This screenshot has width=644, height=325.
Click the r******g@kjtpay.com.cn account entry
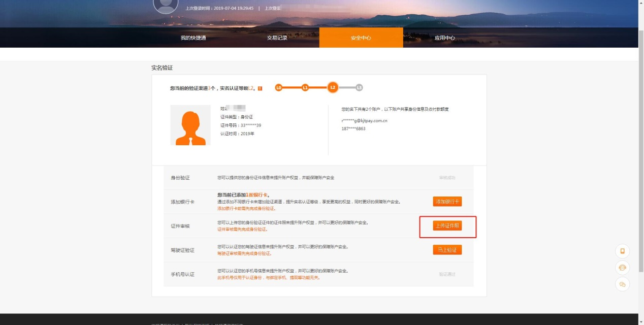pyautogui.click(x=364, y=122)
